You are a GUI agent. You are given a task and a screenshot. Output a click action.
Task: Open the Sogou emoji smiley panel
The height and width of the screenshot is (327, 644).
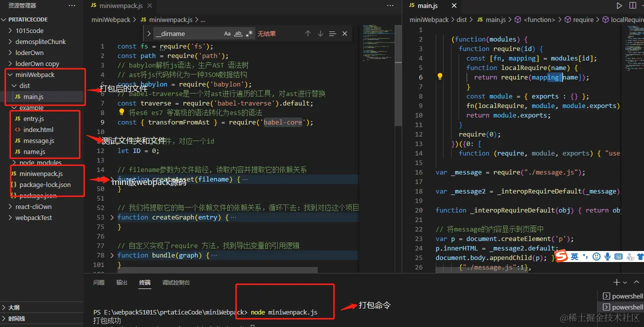click(596, 256)
